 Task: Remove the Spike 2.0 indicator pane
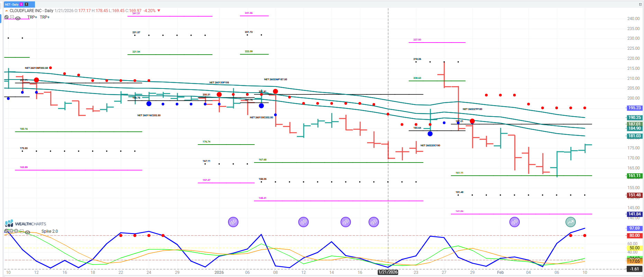[x=6, y=231]
